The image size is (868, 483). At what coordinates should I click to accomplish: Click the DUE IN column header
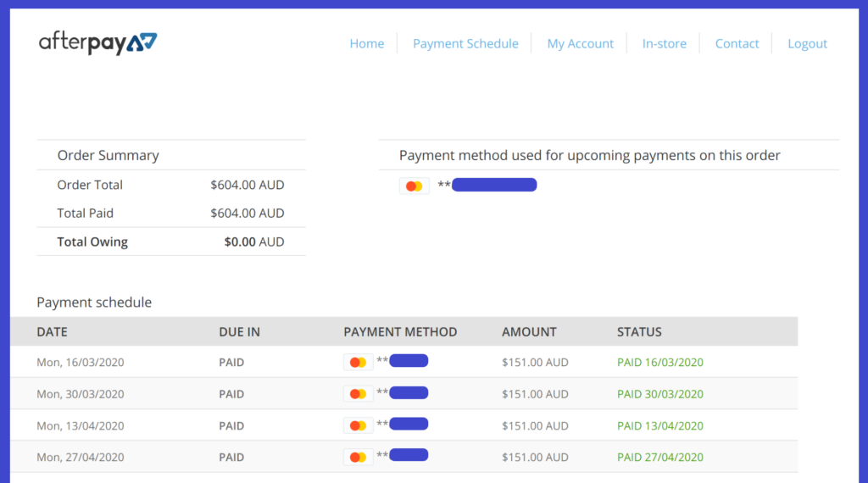pos(239,332)
